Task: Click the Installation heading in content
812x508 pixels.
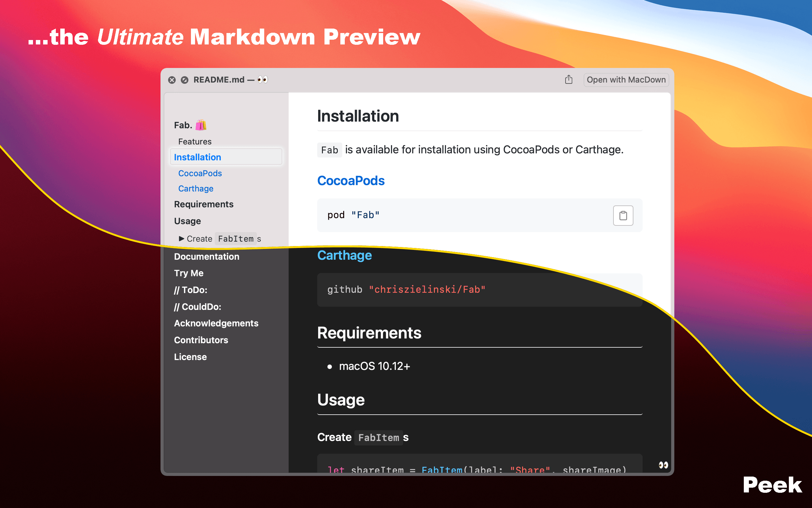Action: pos(358,116)
